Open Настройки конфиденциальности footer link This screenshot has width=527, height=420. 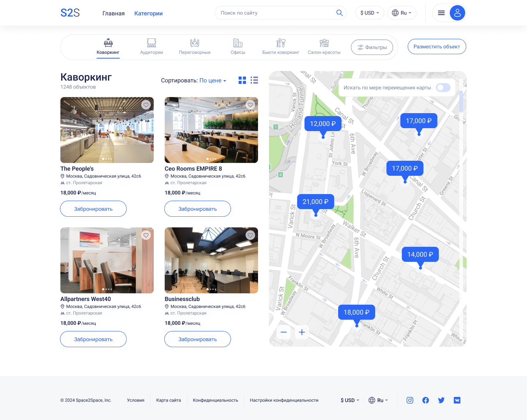(x=284, y=400)
